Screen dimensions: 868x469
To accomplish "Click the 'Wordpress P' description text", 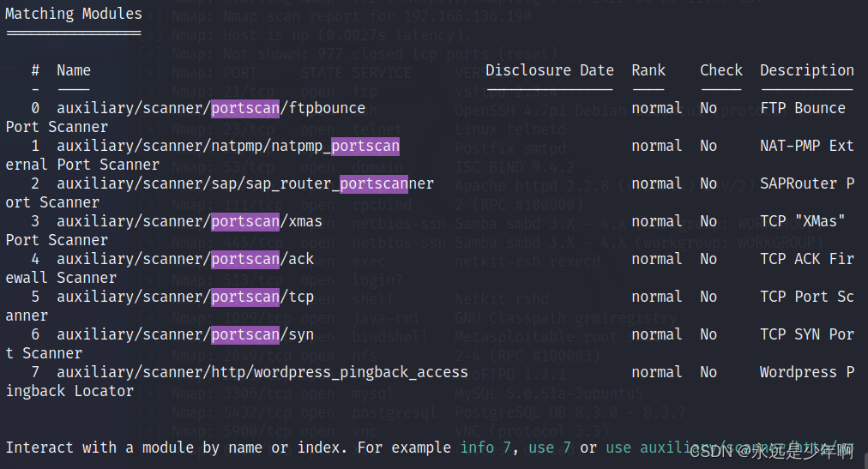I will point(807,371).
